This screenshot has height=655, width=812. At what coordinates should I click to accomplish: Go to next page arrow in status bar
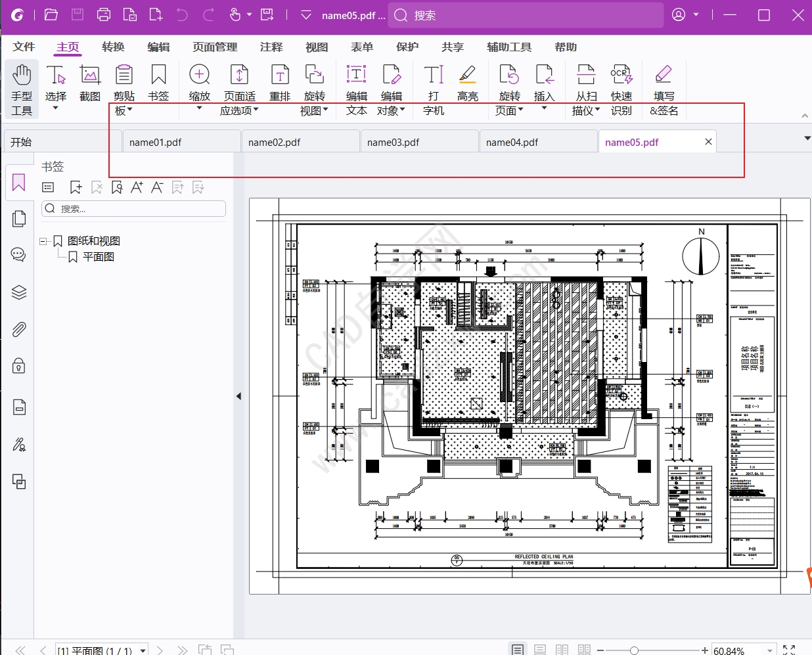point(159,650)
